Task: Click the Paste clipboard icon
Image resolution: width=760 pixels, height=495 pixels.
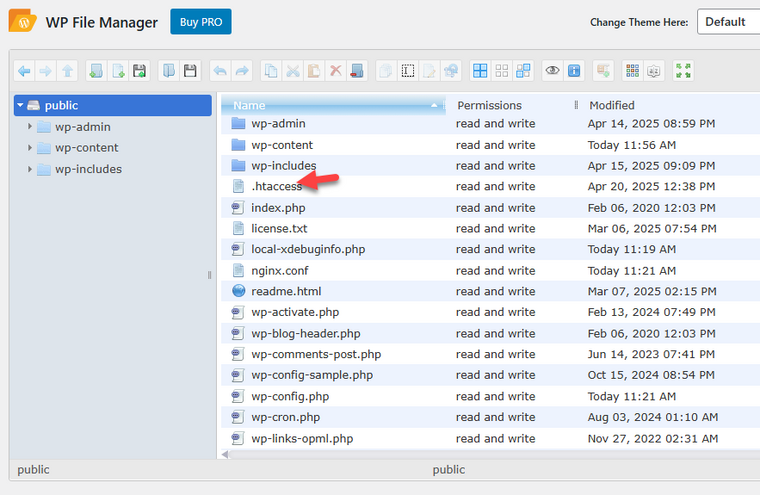Action: 314,71
